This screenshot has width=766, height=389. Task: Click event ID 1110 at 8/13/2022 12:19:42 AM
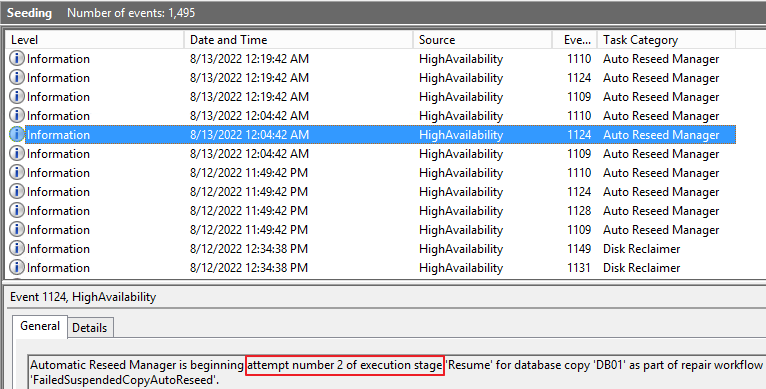(x=579, y=59)
